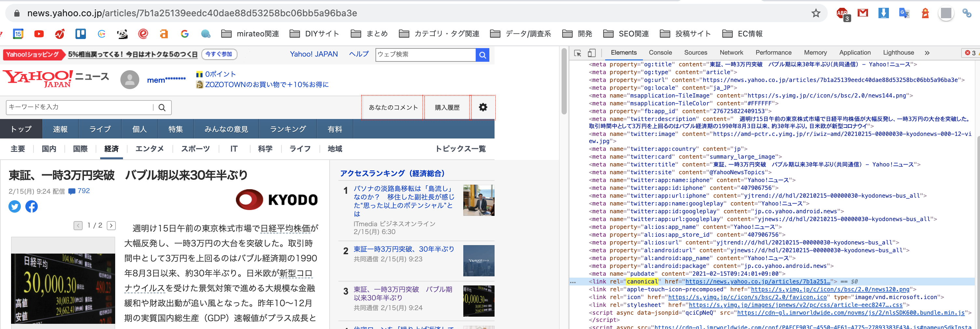The width and height of the screenshot is (980, 329).
Task: Select the エンタメ category tab
Action: click(x=150, y=149)
